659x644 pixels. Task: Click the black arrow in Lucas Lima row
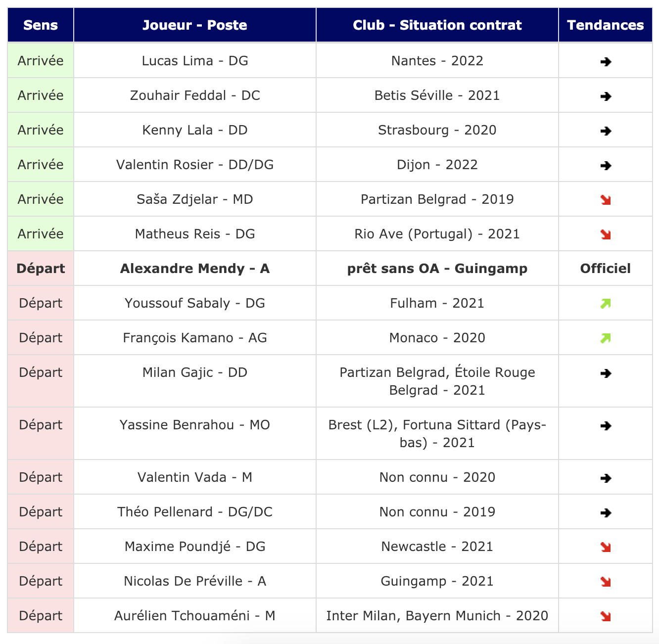[x=606, y=62]
